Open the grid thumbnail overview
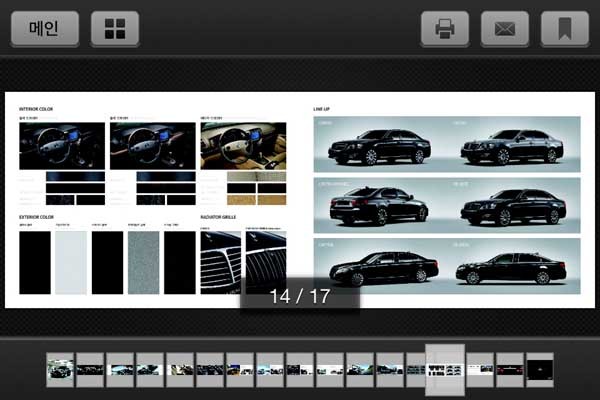The image size is (600, 400). click(x=115, y=28)
